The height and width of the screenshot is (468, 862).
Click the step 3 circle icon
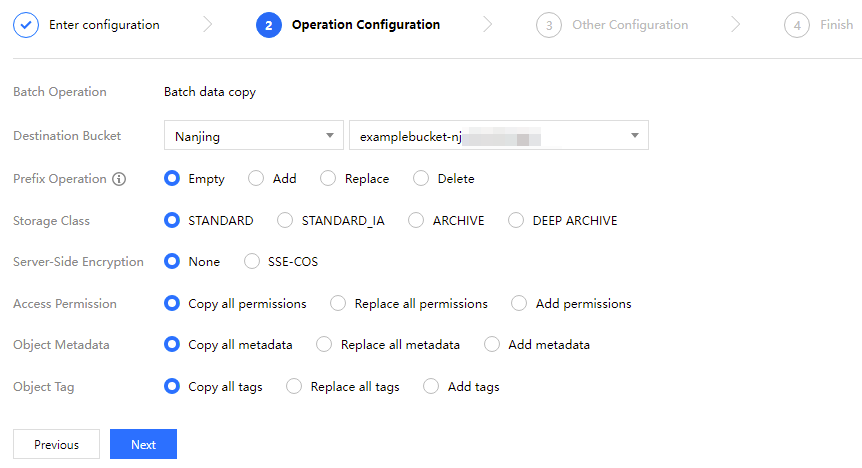548,25
